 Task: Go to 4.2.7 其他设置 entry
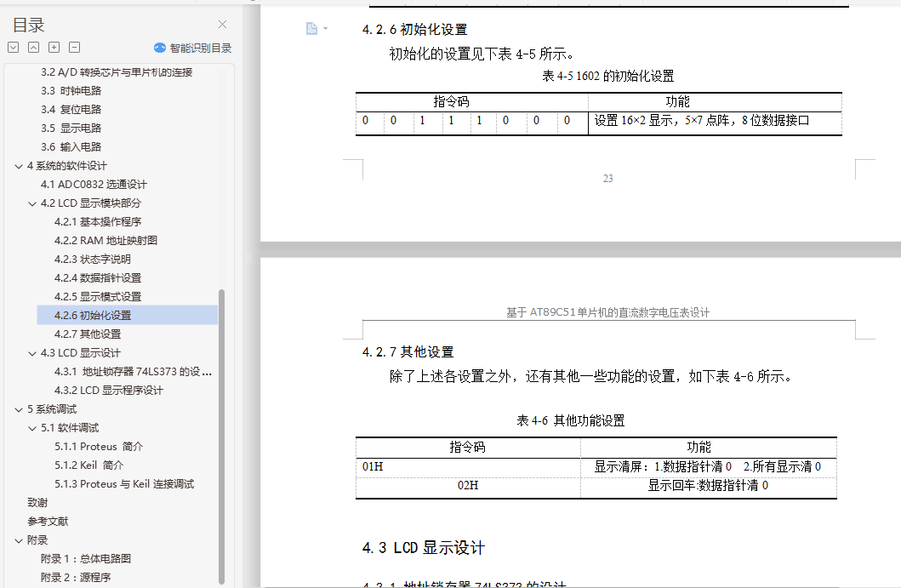point(88,334)
